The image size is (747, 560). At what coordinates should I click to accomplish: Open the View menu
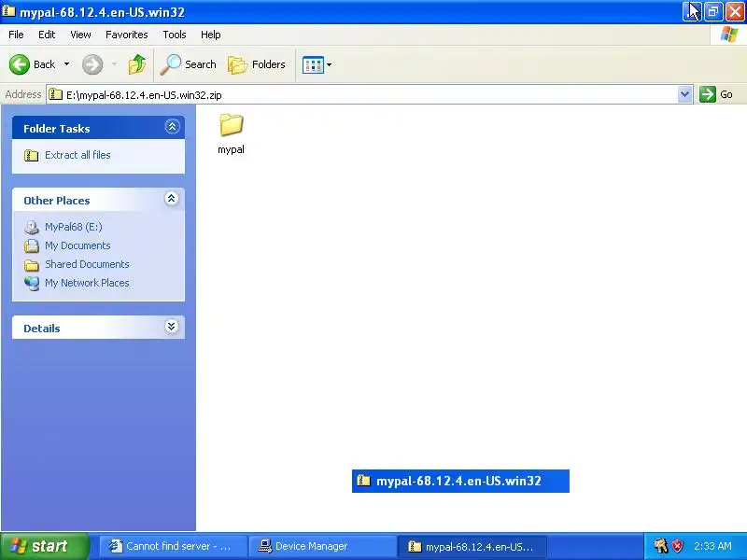(80, 35)
